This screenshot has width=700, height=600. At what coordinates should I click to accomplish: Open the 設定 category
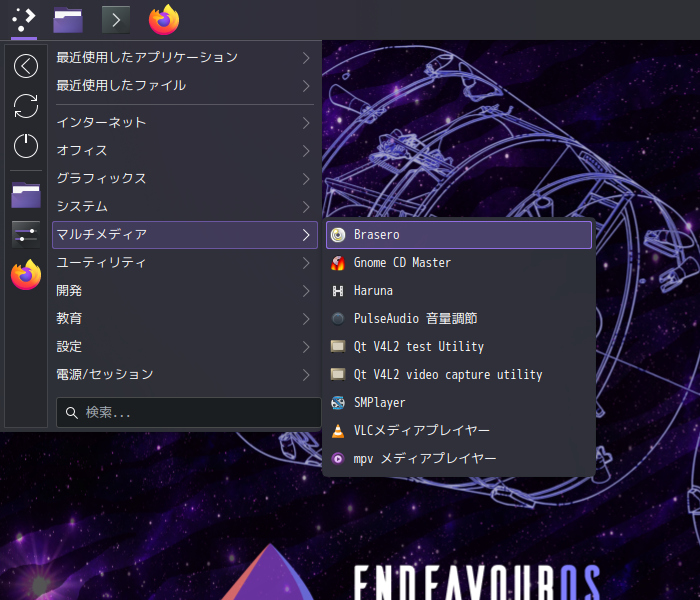coord(185,347)
